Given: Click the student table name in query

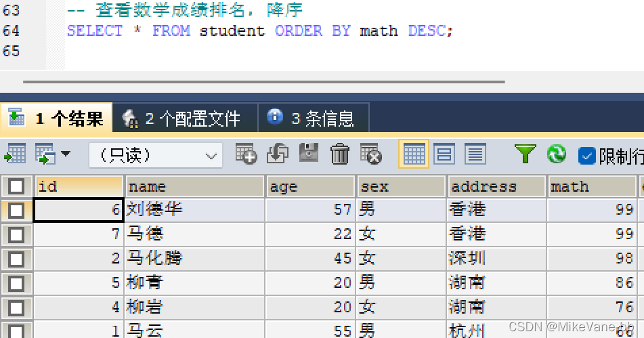Looking at the screenshot, I should [232, 30].
